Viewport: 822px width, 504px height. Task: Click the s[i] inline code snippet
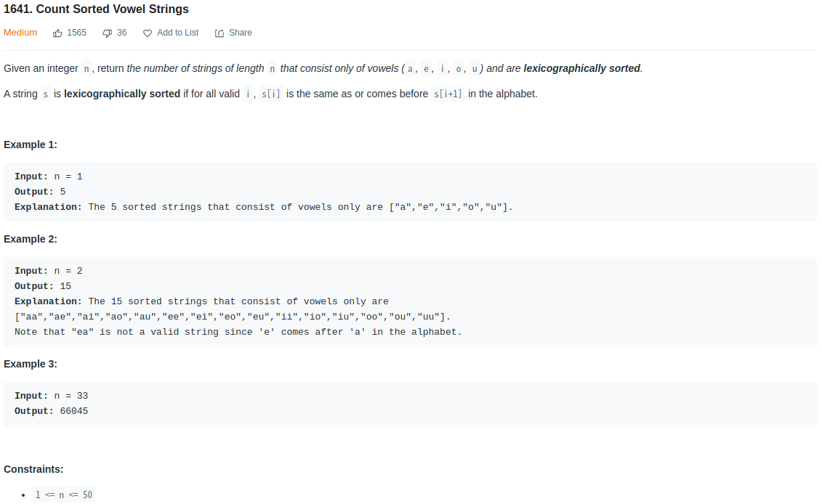coord(270,94)
